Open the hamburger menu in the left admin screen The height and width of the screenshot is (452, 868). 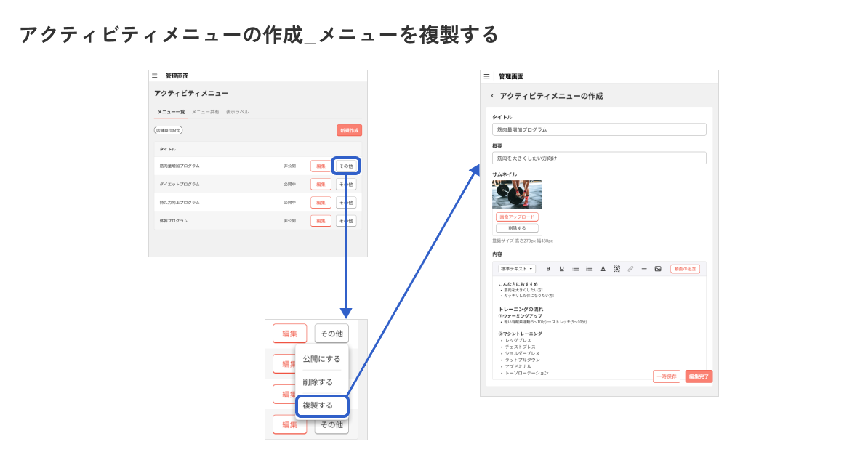[x=154, y=76]
